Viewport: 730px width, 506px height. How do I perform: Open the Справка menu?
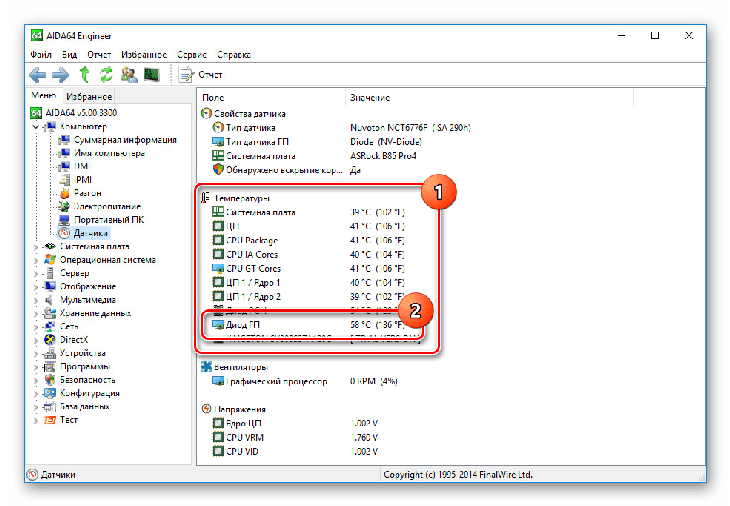click(234, 54)
